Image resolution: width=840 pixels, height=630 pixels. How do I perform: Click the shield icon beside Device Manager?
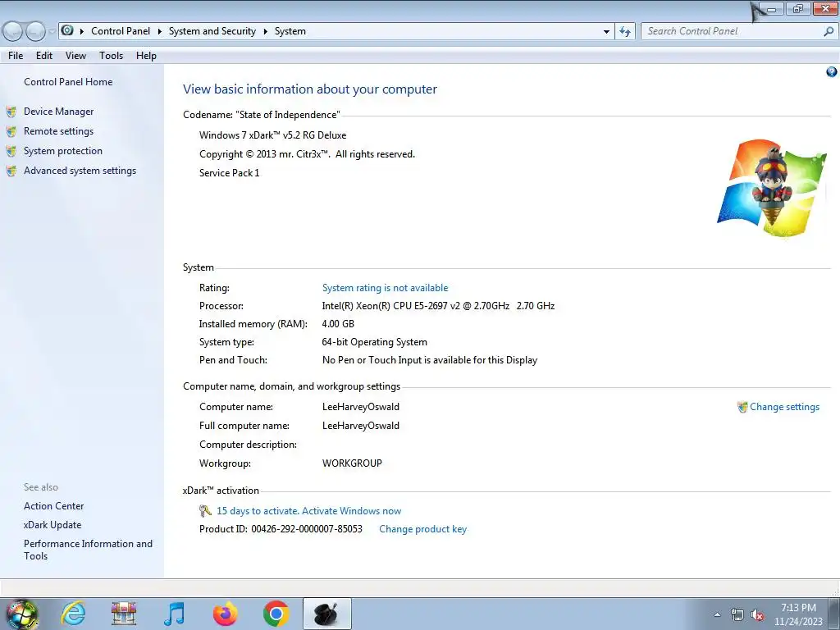point(11,112)
